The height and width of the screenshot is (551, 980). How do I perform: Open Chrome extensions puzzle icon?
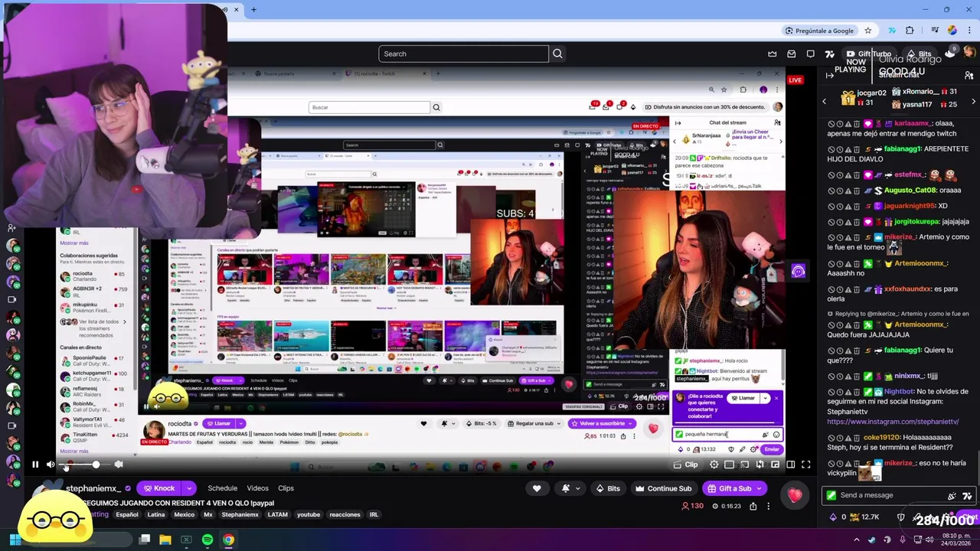click(910, 31)
